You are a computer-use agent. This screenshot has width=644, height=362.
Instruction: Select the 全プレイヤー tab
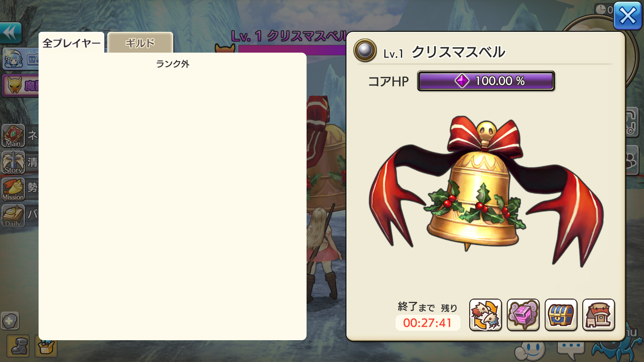tap(71, 43)
